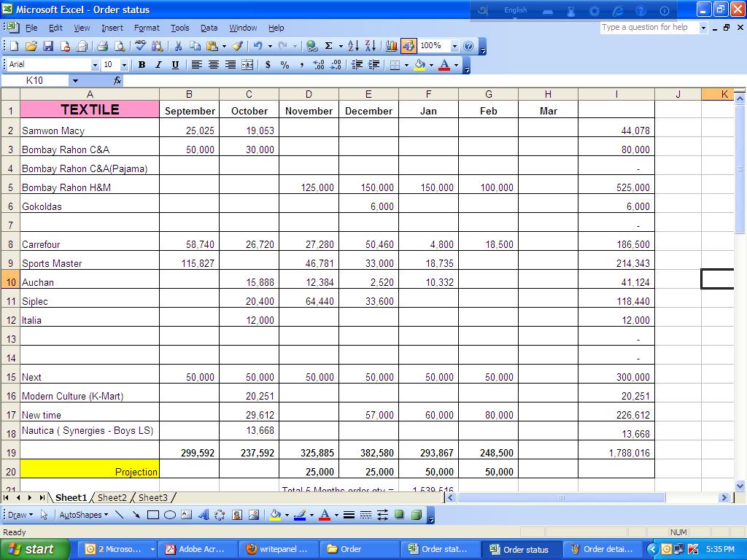
Task: Apply currency style formatting
Action: [268, 65]
